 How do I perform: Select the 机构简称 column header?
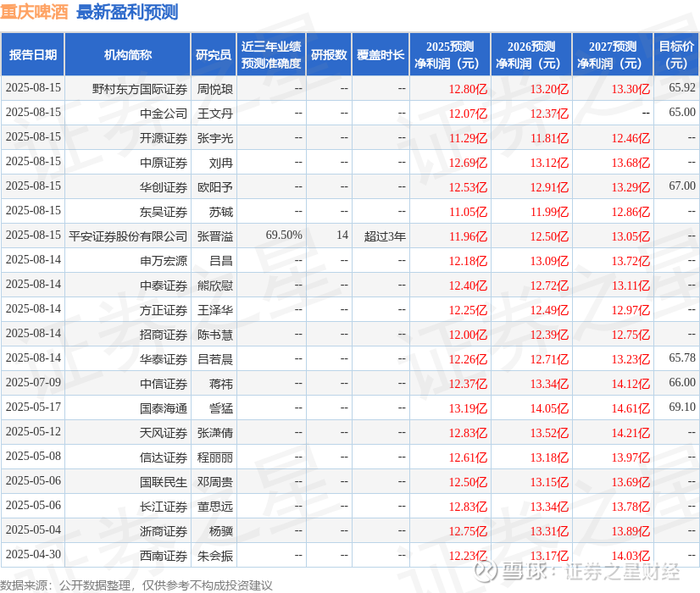(128, 54)
